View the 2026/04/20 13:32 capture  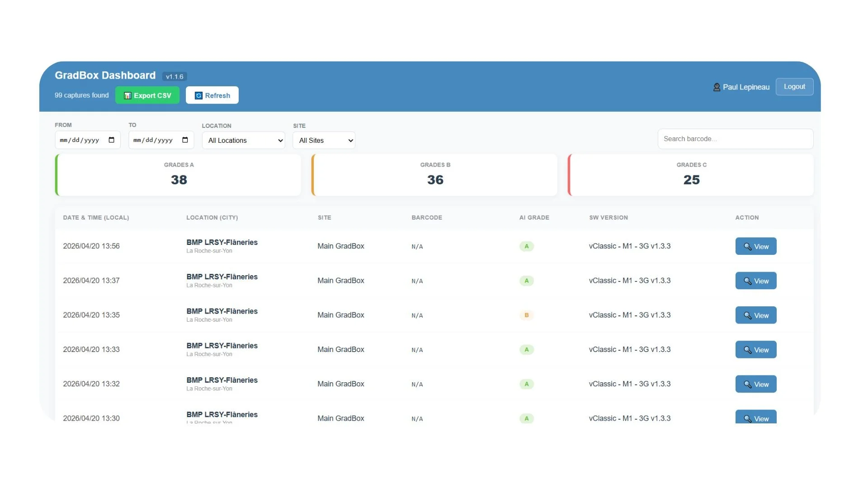(755, 384)
